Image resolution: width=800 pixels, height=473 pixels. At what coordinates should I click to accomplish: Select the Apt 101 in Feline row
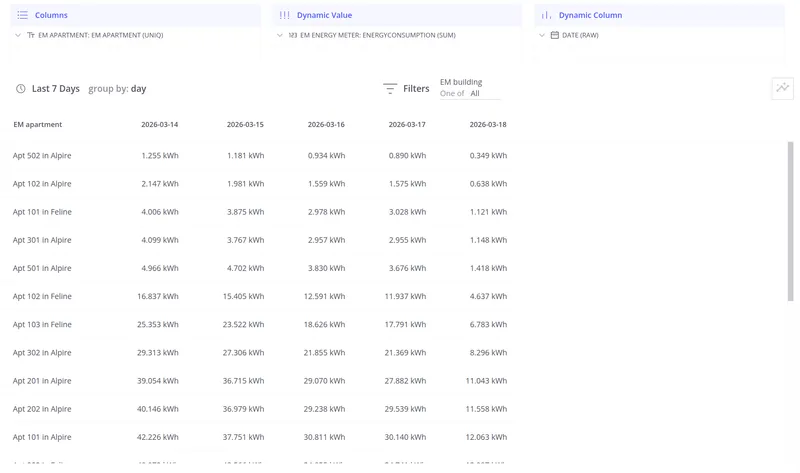coord(260,212)
